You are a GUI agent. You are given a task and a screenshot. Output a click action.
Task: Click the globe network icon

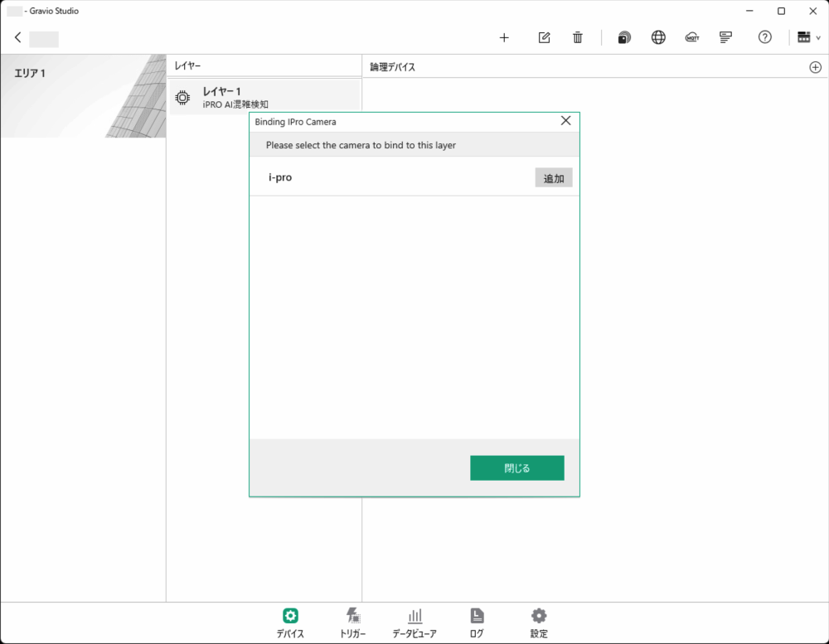click(x=658, y=37)
